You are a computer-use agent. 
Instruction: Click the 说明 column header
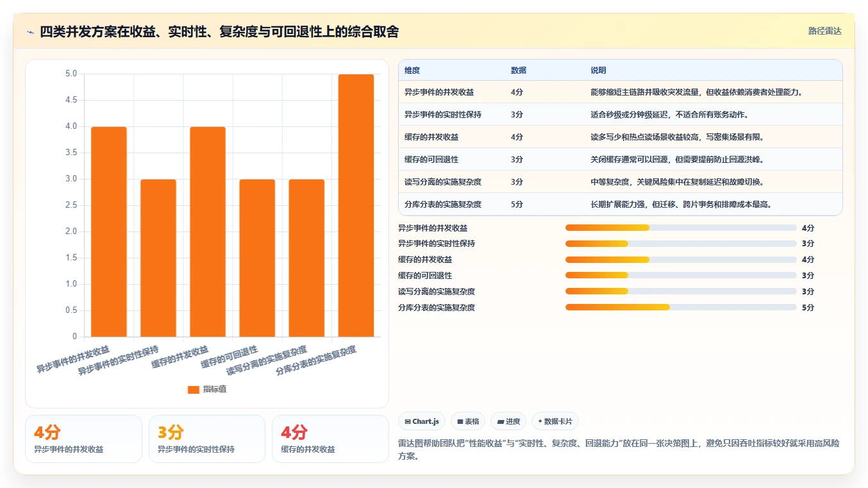point(598,71)
